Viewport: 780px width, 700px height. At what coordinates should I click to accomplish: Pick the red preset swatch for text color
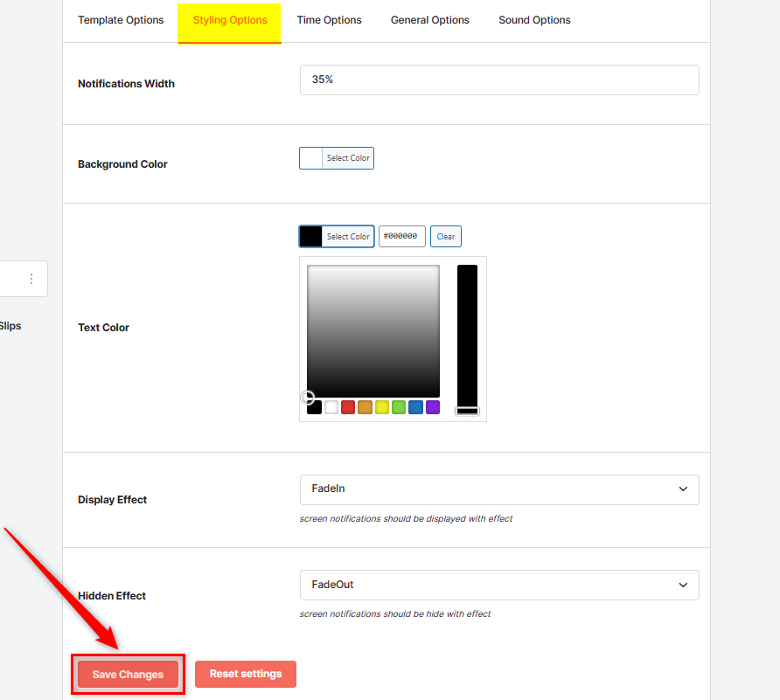347,406
